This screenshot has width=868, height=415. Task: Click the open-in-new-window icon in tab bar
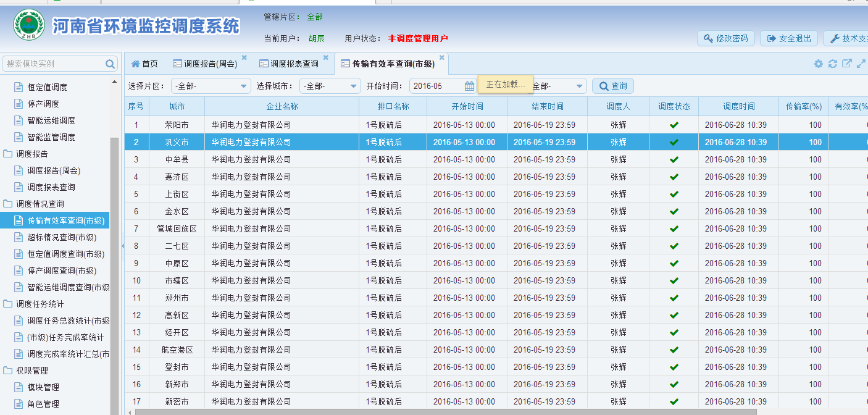847,64
